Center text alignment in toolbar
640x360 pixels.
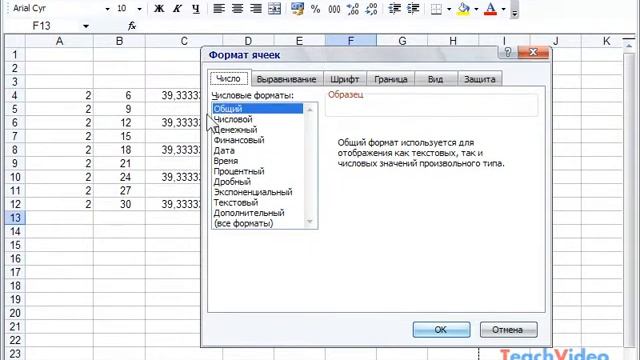238,9
